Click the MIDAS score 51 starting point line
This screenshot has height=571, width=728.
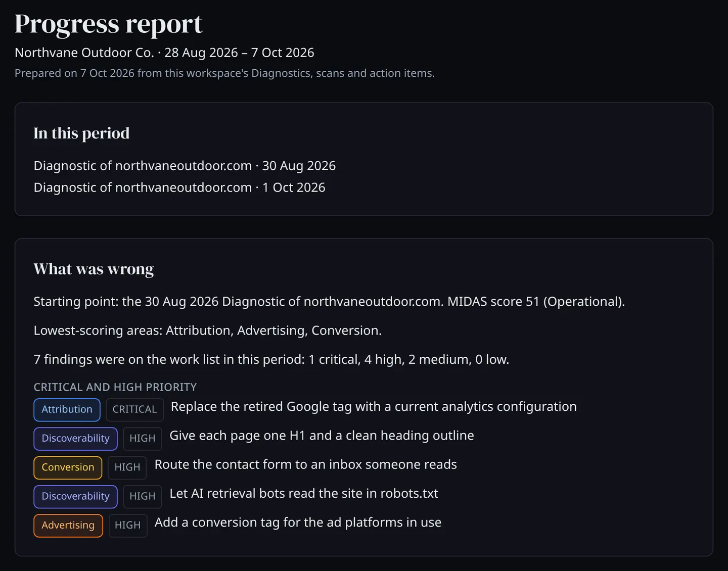[329, 302]
